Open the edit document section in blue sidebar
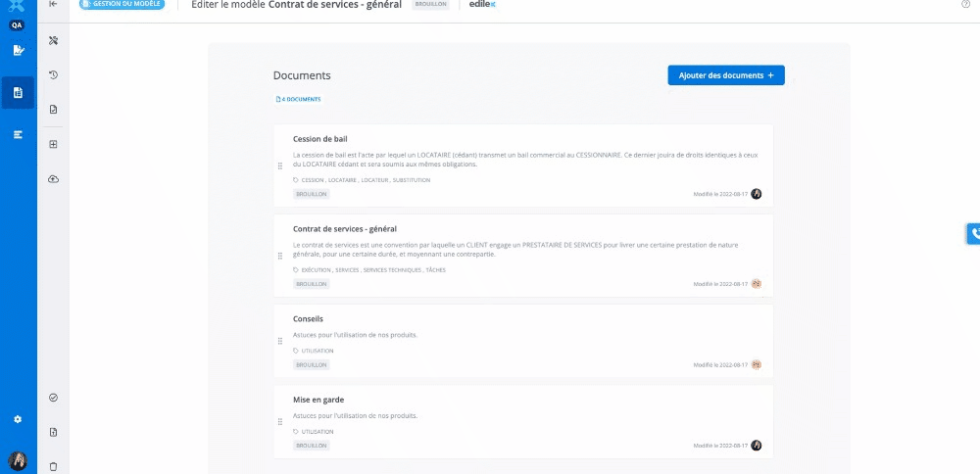The width and height of the screenshot is (980, 474). coord(18,50)
